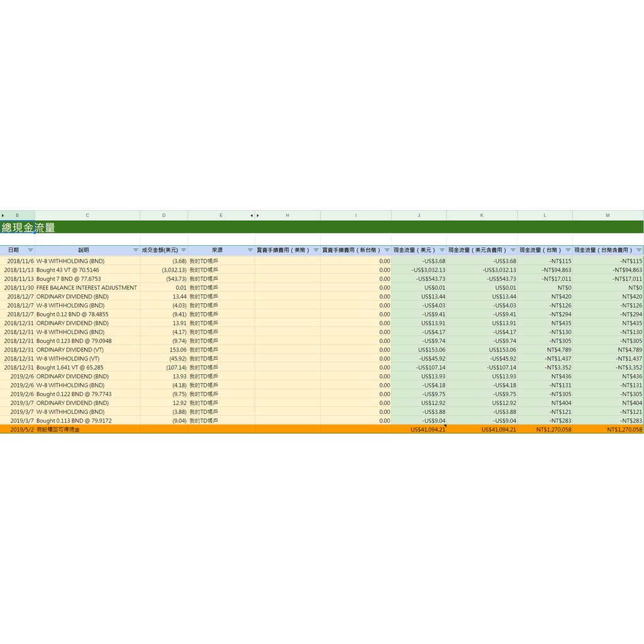Select column M header
Screen dimensions: 644x644
tap(608, 216)
